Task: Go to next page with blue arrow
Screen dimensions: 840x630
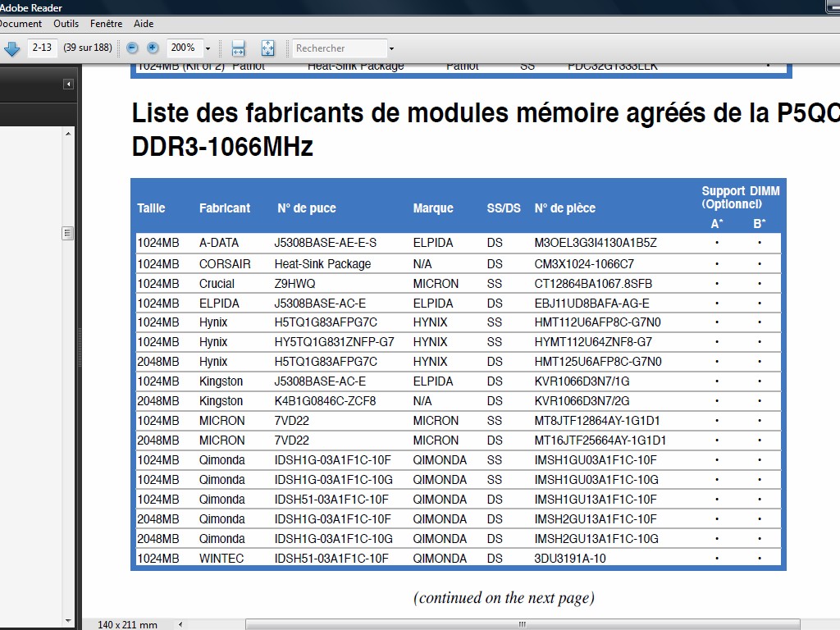Action: [11, 48]
